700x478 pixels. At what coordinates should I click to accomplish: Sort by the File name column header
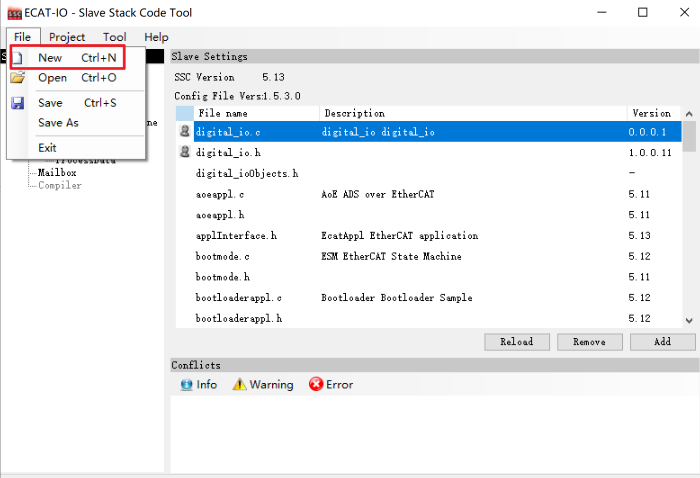256,113
